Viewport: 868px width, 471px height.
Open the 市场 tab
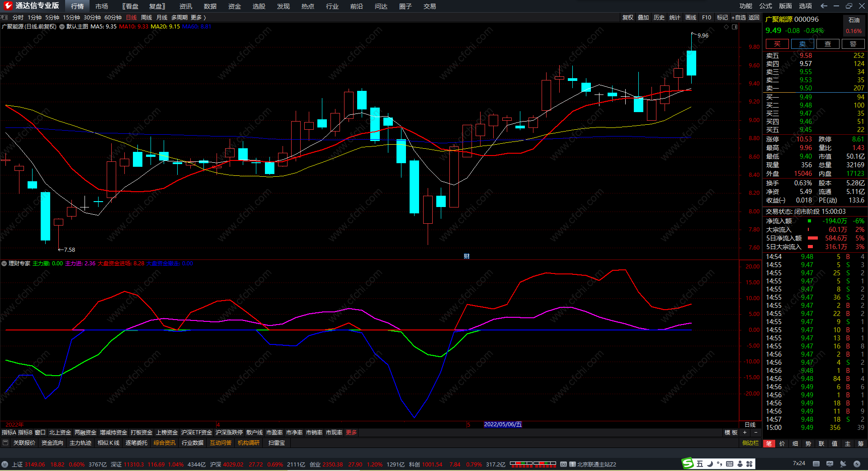pos(102,6)
